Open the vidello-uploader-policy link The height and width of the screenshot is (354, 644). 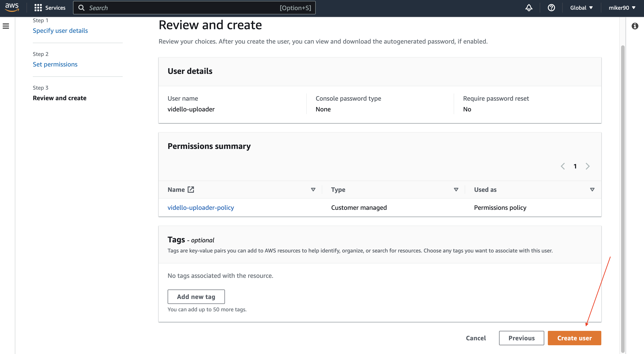click(201, 208)
